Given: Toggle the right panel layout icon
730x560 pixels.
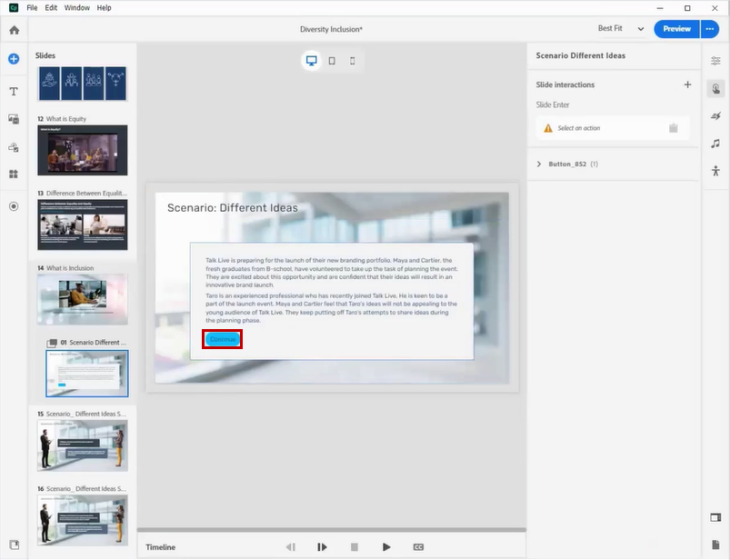Looking at the screenshot, I should point(715,517).
